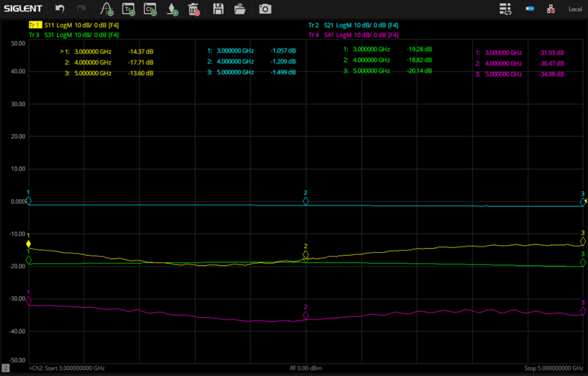Click magenta marker 3 on S41 trace
588x376 pixels.
coord(583,311)
